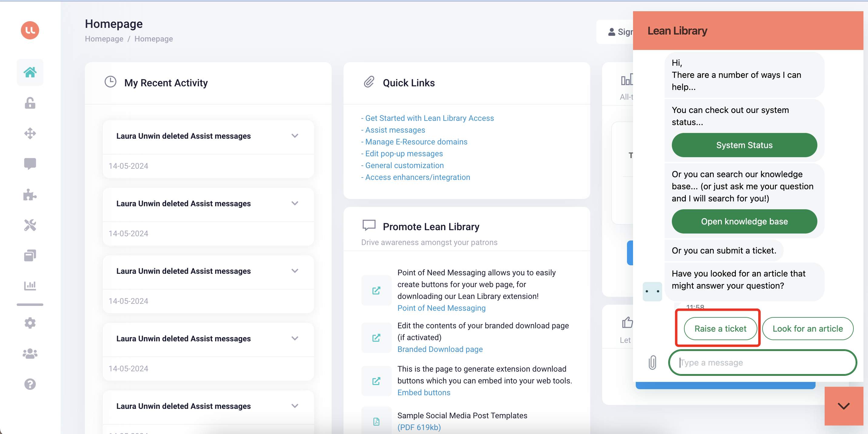Click the 14-05-2024 date under first activity
Image resolution: width=868 pixels, height=434 pixels.
point(128,166)
